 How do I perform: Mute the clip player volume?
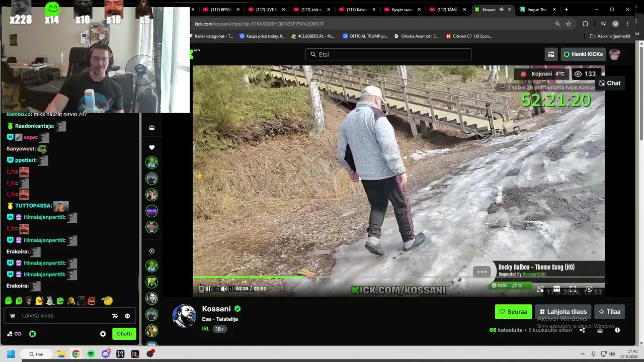(x=224, y=289)
